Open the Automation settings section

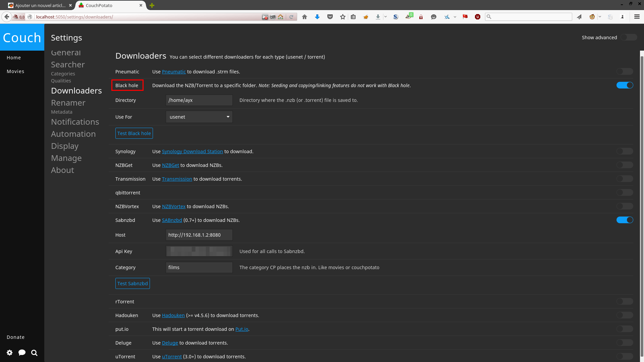[73, 134]
